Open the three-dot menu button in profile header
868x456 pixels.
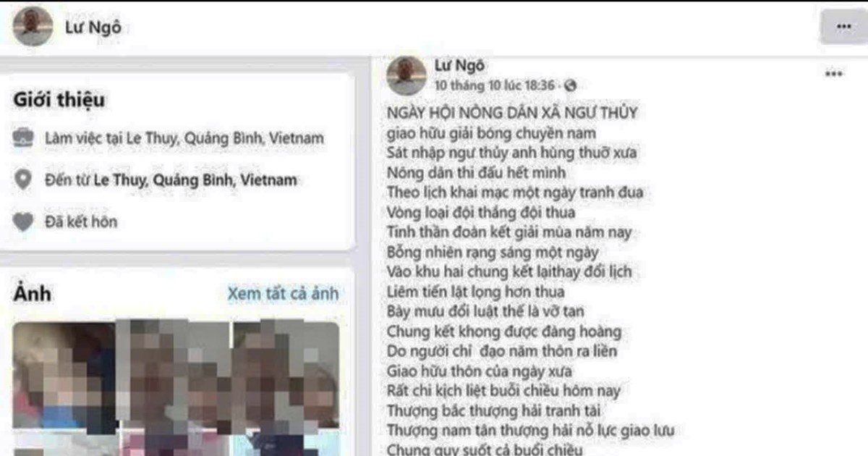click(843, 27)
